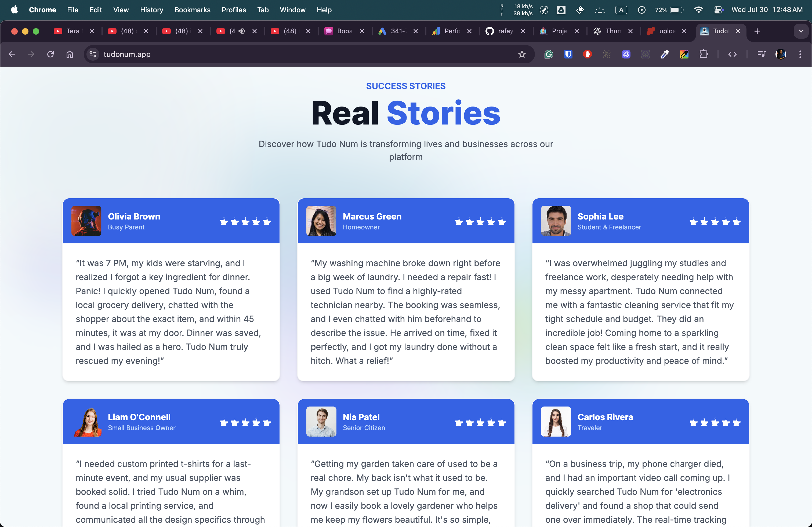
Task: Click the name Marcus Green
Action: coord(372,216)
